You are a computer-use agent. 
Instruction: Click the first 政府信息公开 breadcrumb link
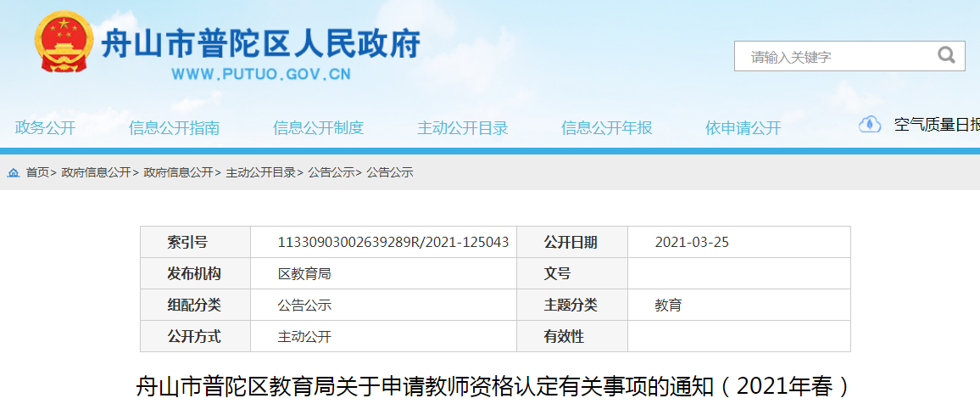coord(97,173)
